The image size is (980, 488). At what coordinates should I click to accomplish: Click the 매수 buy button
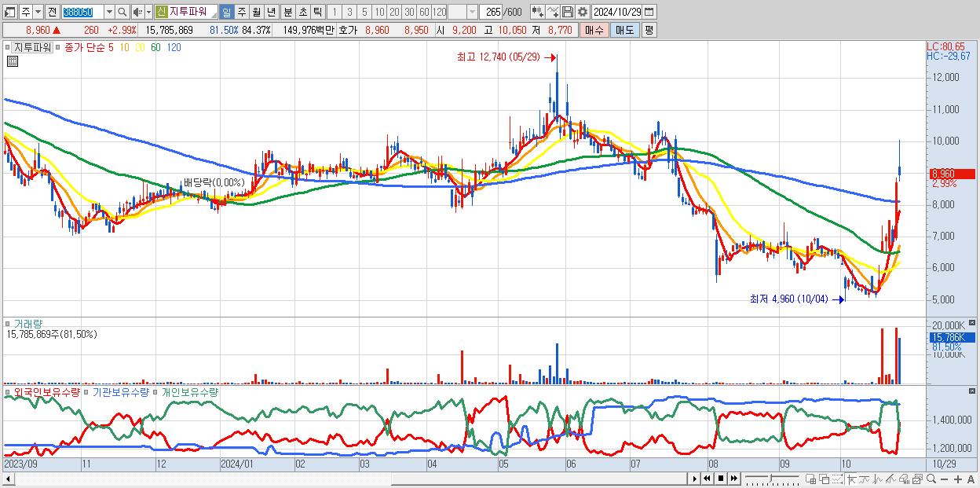pyautogui.click(x=594, y=30)
